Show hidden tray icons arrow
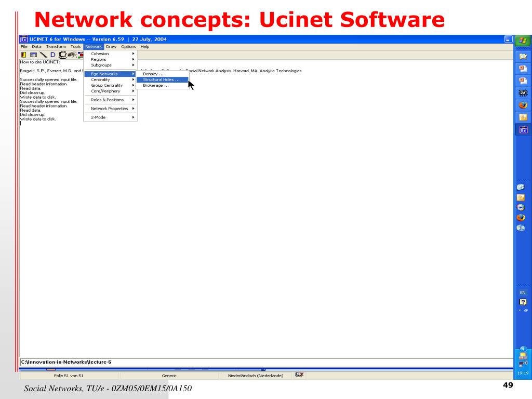The width and height of the screenshot is (532, 399). pyautogui.click(x=523, y=349)
